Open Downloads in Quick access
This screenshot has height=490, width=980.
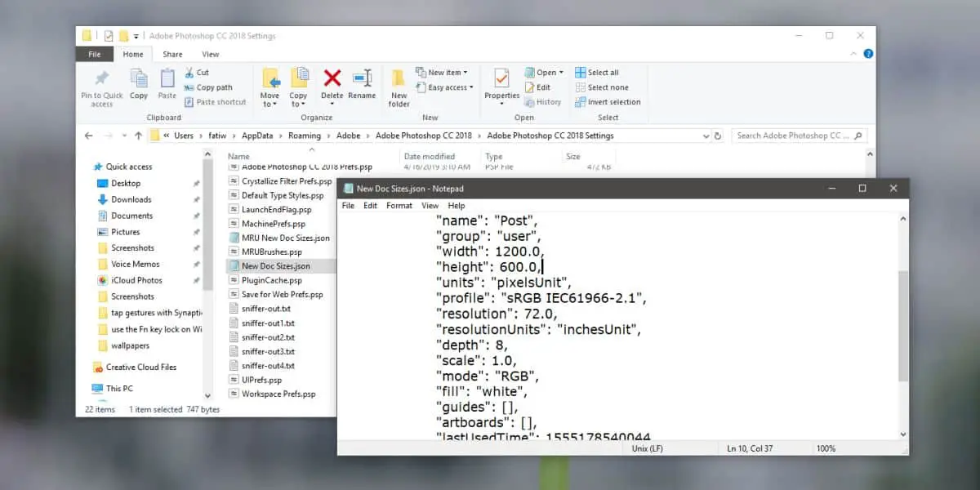pos(131,199)
